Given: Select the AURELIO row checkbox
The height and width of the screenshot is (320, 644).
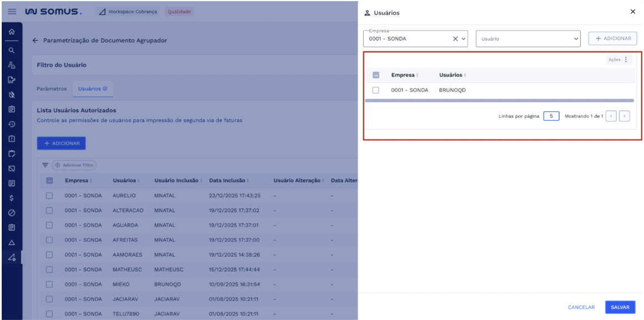Looking at the screenshot, I should [x=49, y=196].
